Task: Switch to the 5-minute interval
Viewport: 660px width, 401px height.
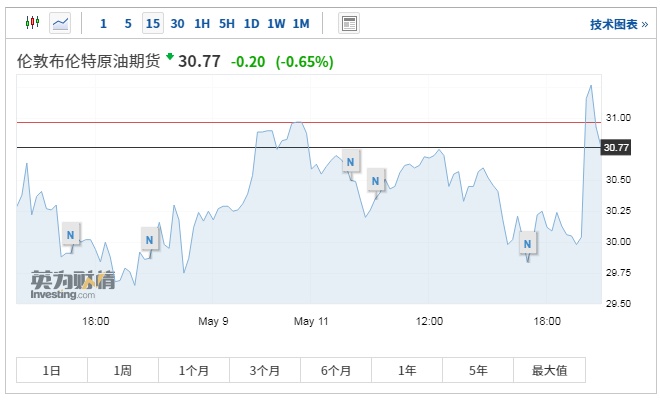Action: tap(127, 23)
